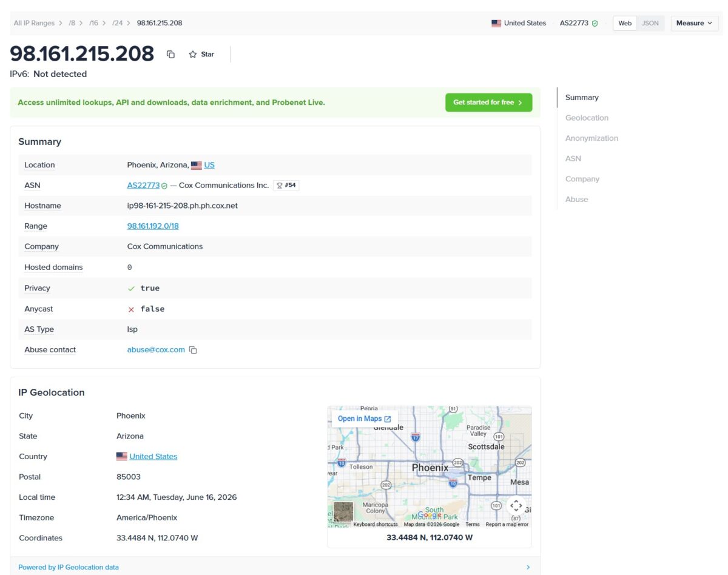Switch map to satellite thumbnail
728x575 pixels.
click(343, 511)
